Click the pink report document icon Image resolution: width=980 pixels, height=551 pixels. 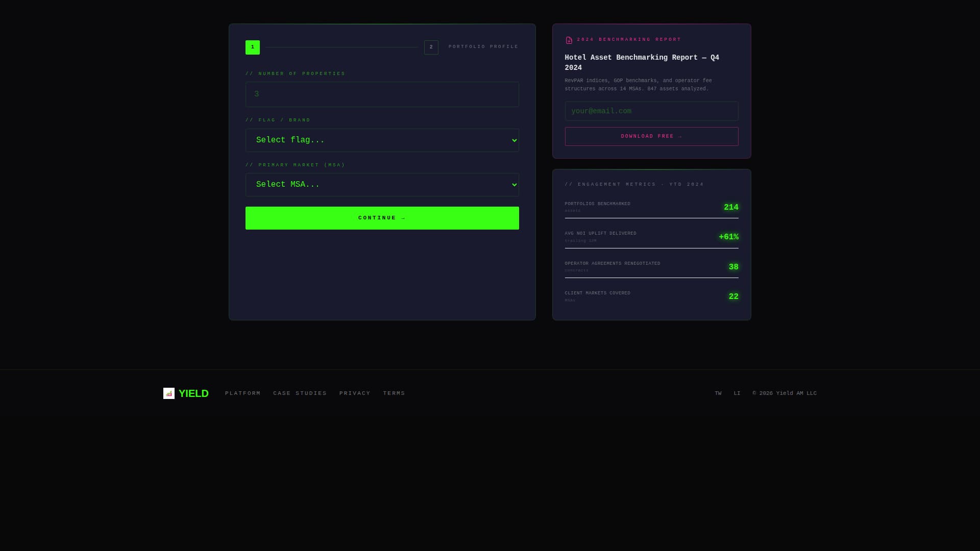click(x=569, y=40)
